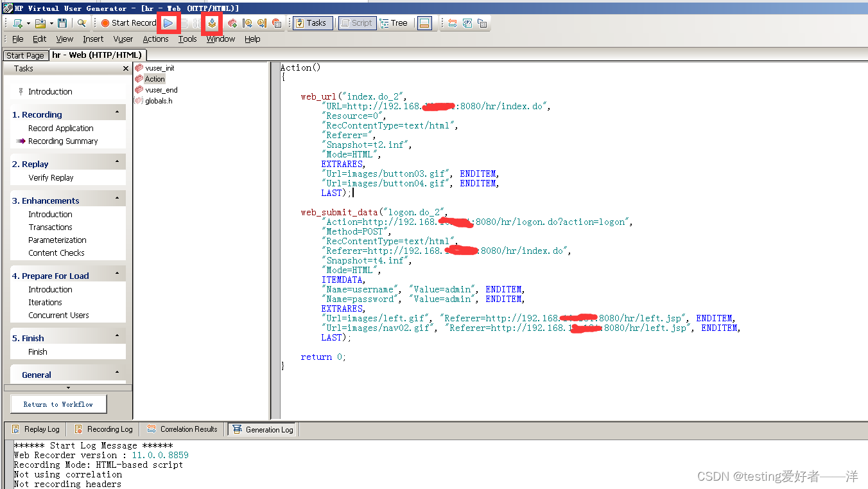Close the Tasks pane with X
The width and height of the screenshot is (868, 489).
click(126, 68)
